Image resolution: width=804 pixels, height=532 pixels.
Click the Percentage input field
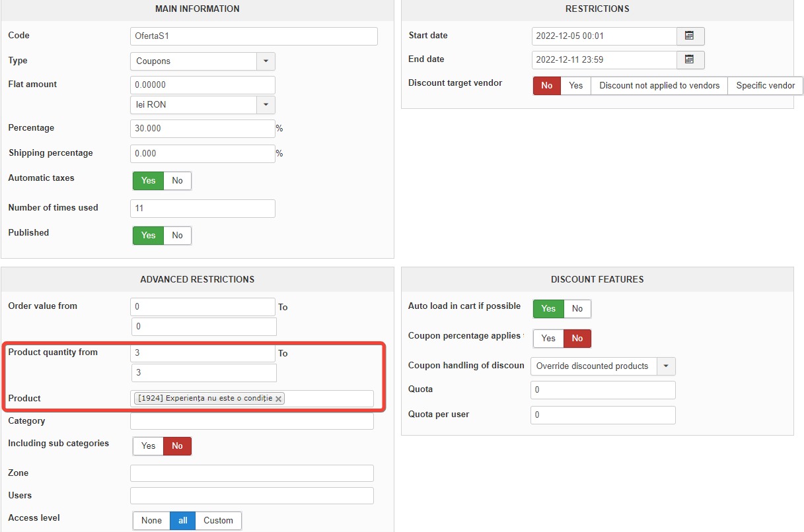202,129
